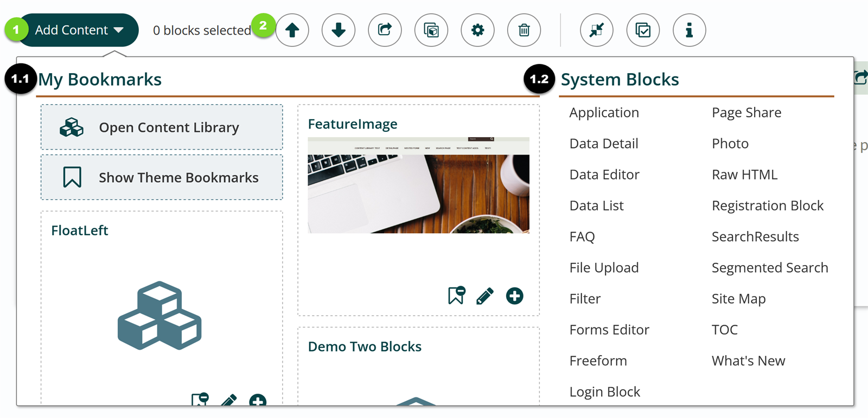The height and width of the screenshot is (418, 868).
Task: Click the 0 blocks selected label
Action: (x=202, y=30)
